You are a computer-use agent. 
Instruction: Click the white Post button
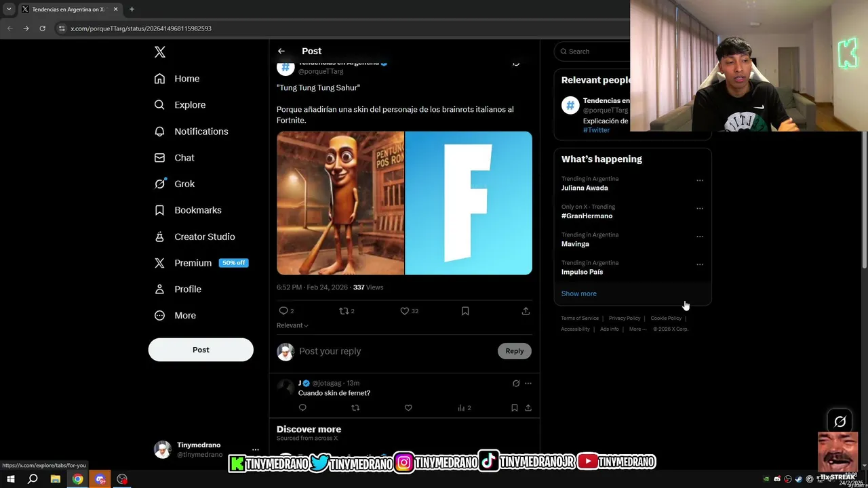tap(201, 350)
